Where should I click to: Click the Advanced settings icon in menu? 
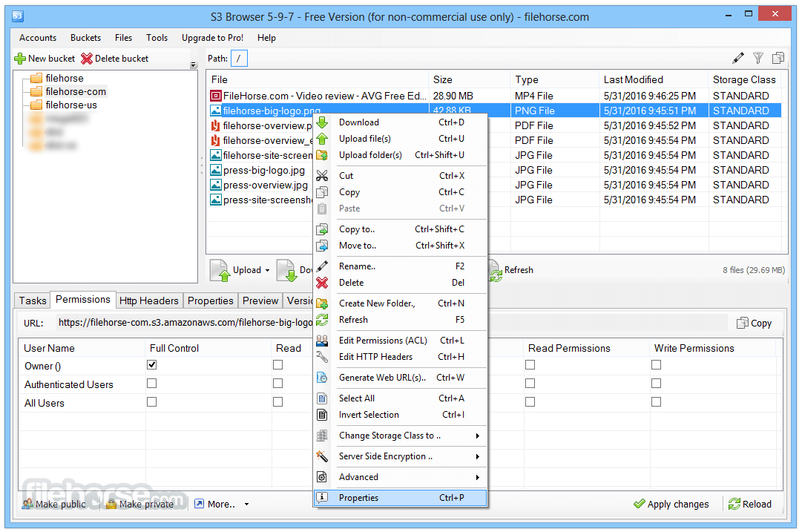(322, 477)
